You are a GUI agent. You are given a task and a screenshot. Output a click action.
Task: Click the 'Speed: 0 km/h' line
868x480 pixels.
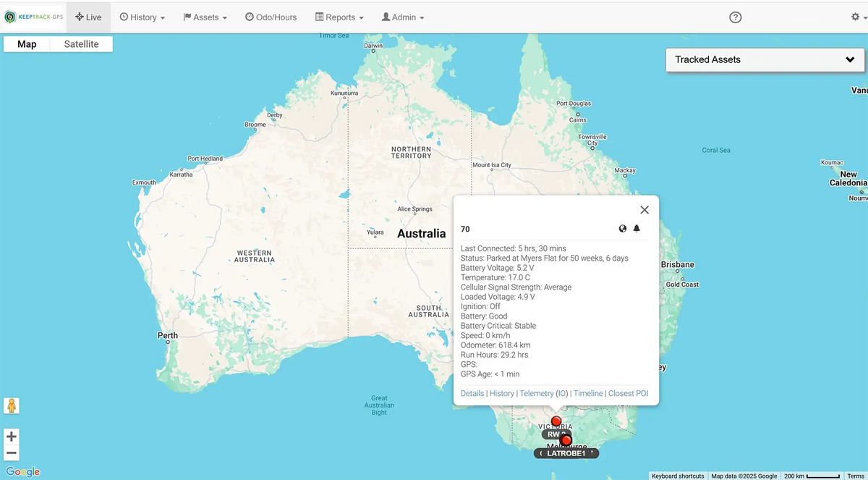(486, 335)
